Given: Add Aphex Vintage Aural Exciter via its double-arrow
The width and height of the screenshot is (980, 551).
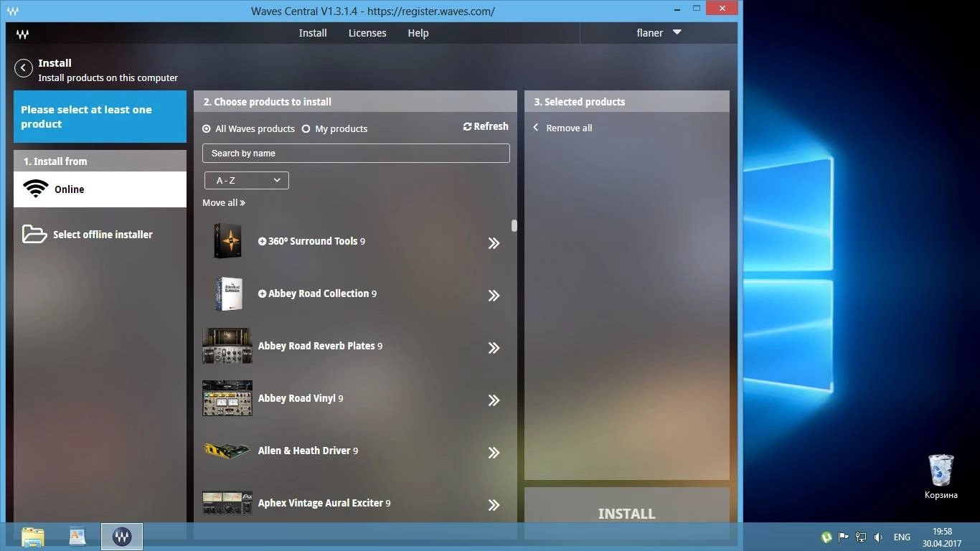Looking at the screenshot, I should (x=494, y=505).
